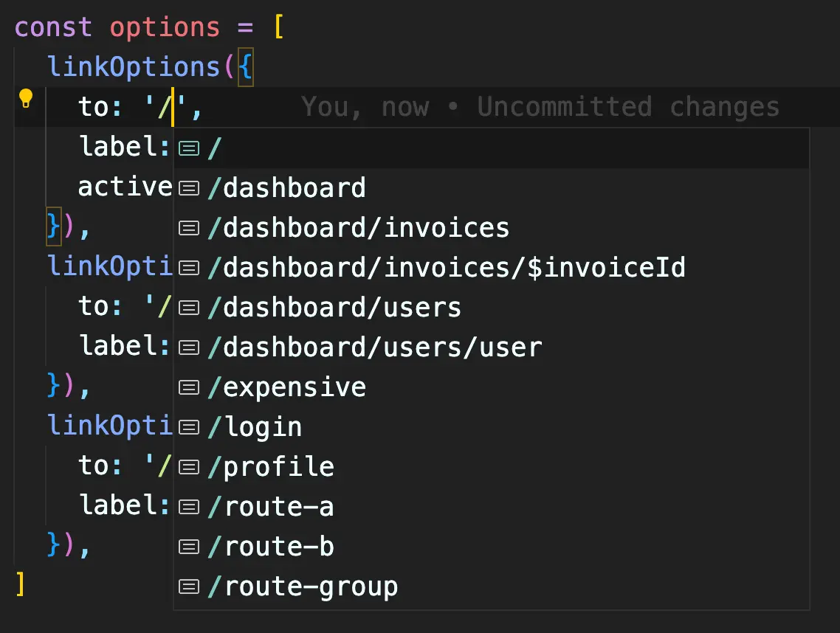Click the icon beside /login suggestion
The image size is (840, 633).
pos(190,427)
